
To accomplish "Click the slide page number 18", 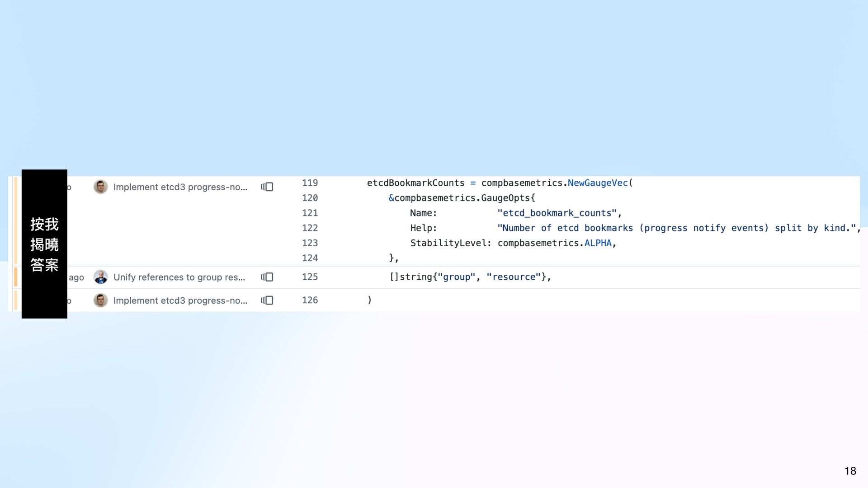I will 850,471.
